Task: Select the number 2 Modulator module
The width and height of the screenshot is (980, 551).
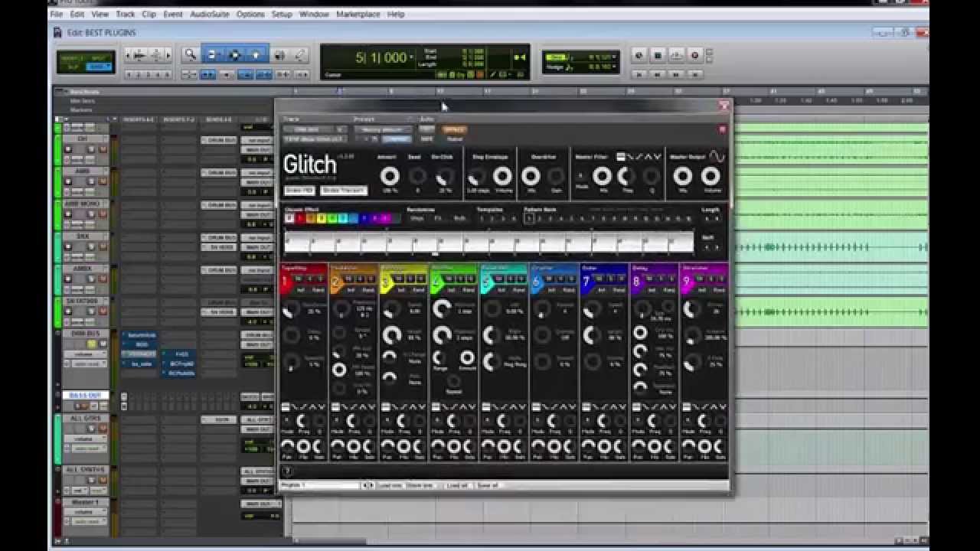Action: (x=335, y=282)
